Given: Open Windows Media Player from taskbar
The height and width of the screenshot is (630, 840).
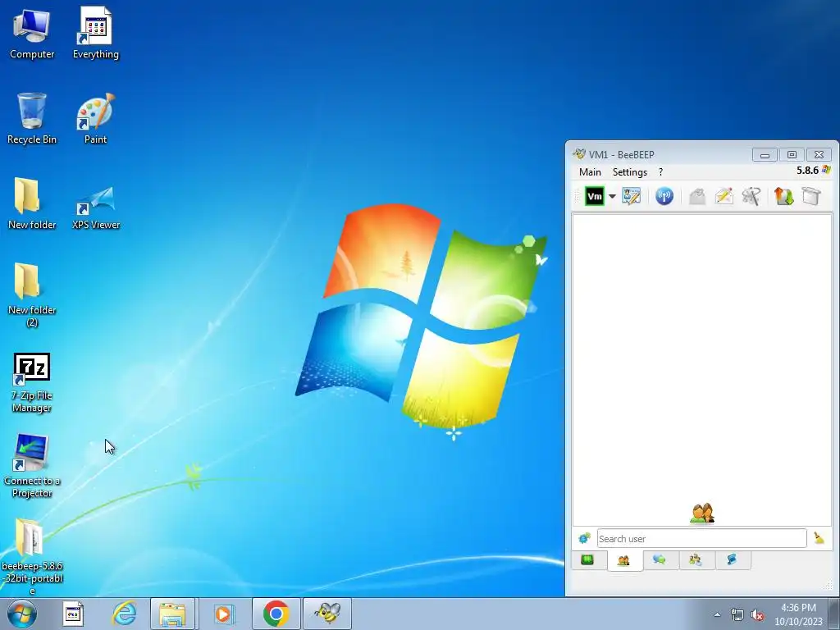Looking at the screenshot, I should pyautogui.click(x=223, y=614).
